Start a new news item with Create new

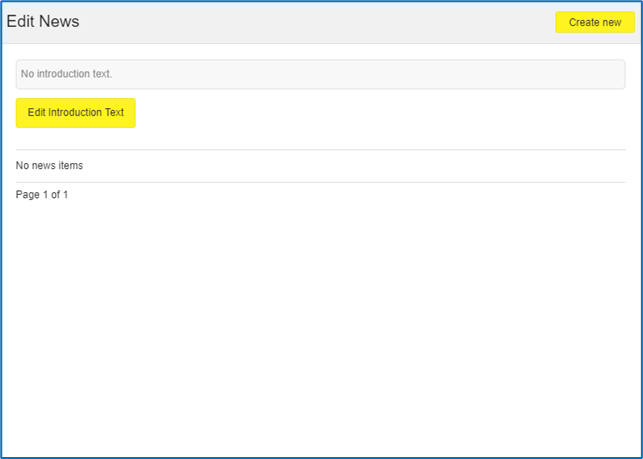click(x=595, y=22)
